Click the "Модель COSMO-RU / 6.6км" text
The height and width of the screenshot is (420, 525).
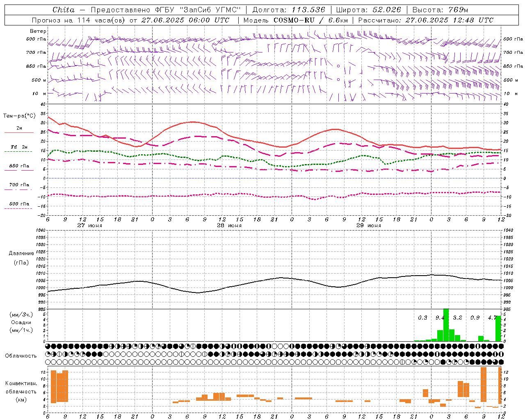point(296,20)
